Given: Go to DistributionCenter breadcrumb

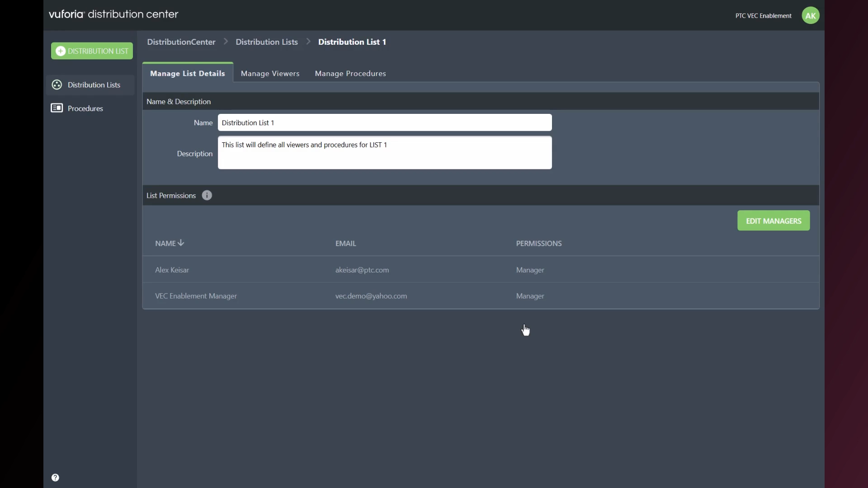Looking at the screenshot, I should 181,42.
